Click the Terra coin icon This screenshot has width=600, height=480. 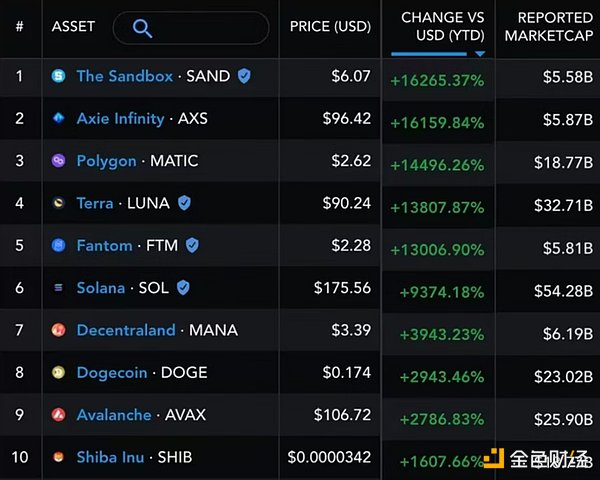58,203
